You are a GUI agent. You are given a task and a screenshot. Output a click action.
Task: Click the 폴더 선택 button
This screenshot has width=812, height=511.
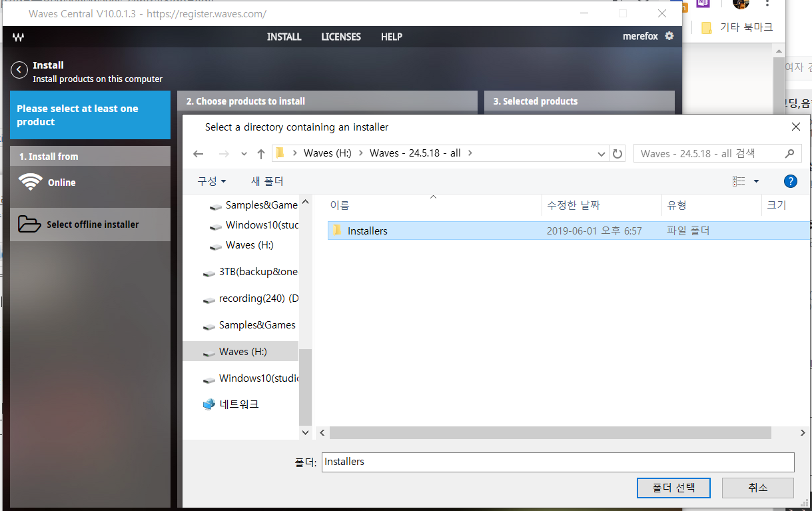pyautogui.click(x=673, y=488)
